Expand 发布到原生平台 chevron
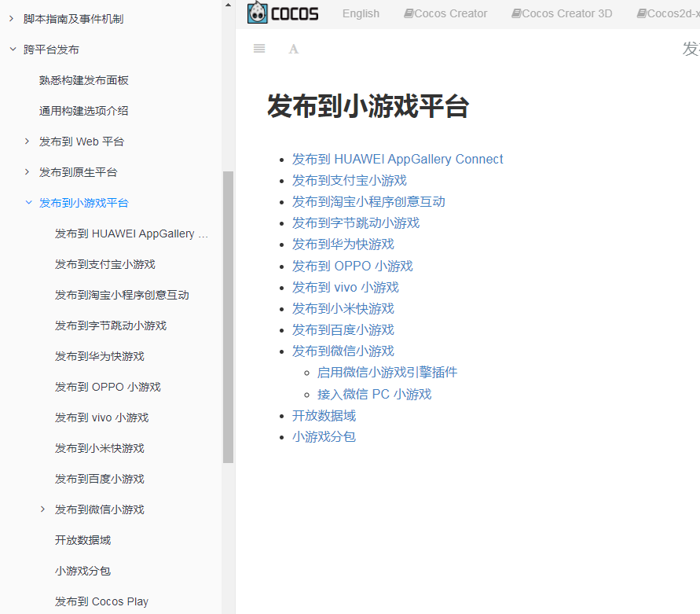Viewport: 700px width, 614px height. pyautogui.click(x=27, y=172)
